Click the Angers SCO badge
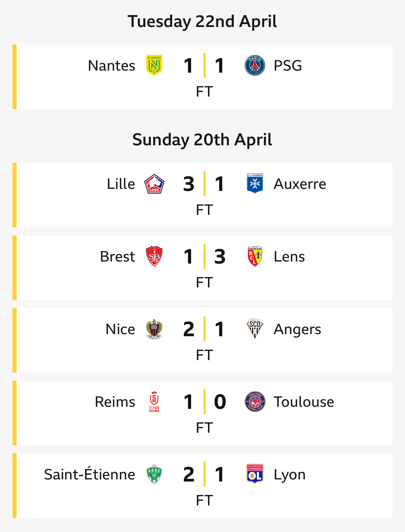Screen dimensions: 405x532 pyautogui.click(x=255, y=329)
